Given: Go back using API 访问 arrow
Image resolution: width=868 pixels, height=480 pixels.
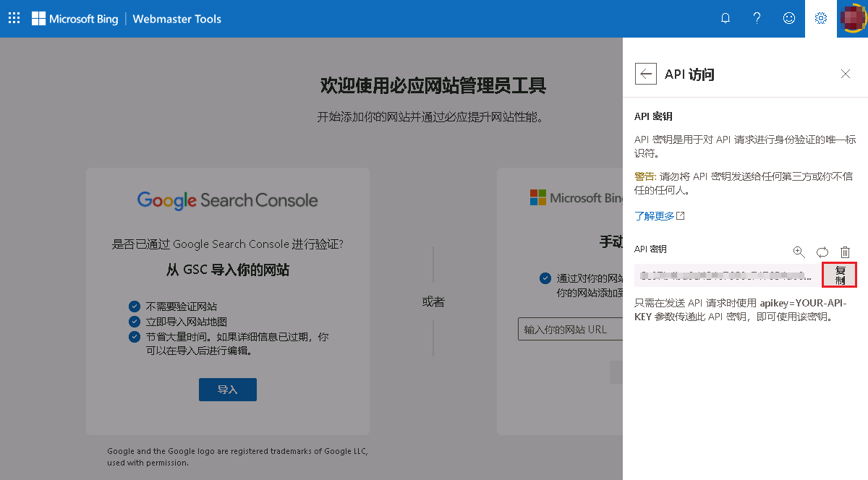Looking at the screenshot, I should [646, 74].
